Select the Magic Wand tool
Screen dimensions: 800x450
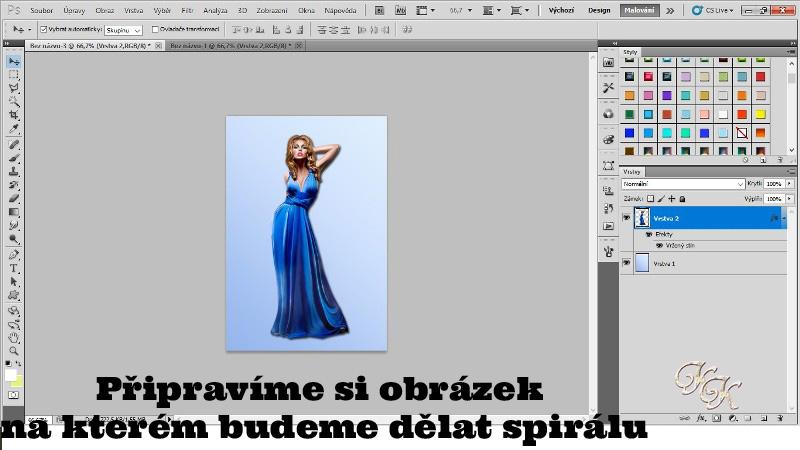pyautogui.click(x=14, y=102)
